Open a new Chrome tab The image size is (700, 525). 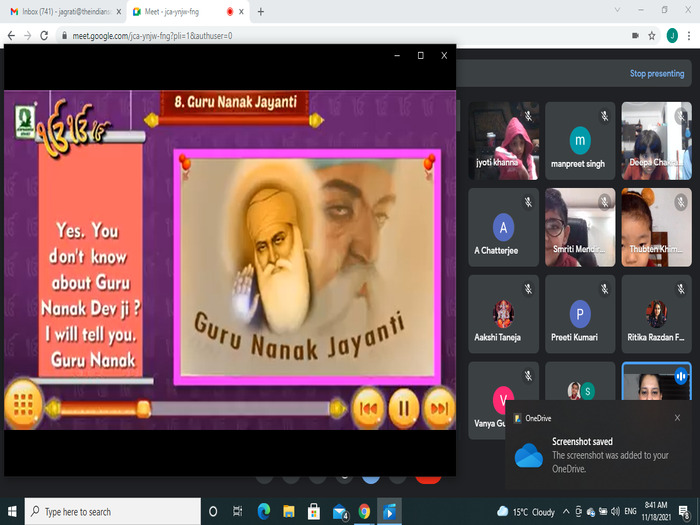click(261, 12)
